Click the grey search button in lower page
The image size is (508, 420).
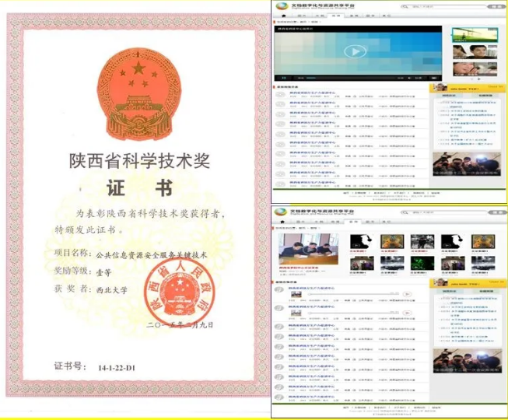coord(496,212)
